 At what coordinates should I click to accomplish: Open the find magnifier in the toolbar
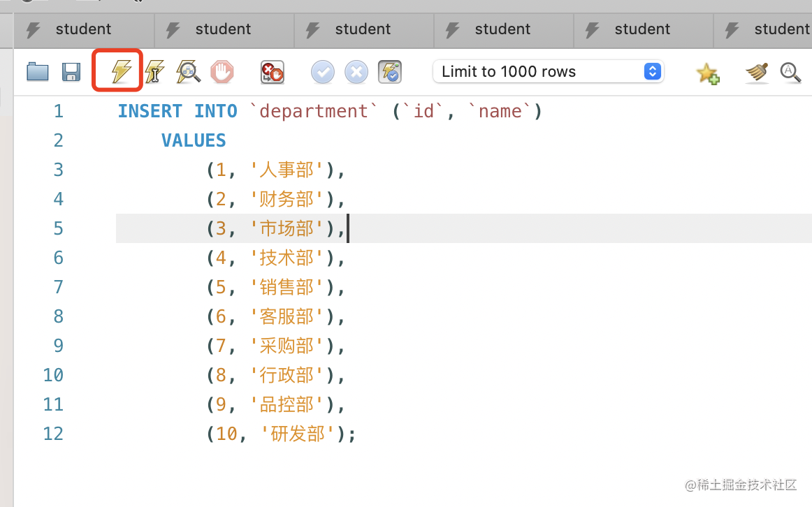pyautogui.click(x=790, y=71)
